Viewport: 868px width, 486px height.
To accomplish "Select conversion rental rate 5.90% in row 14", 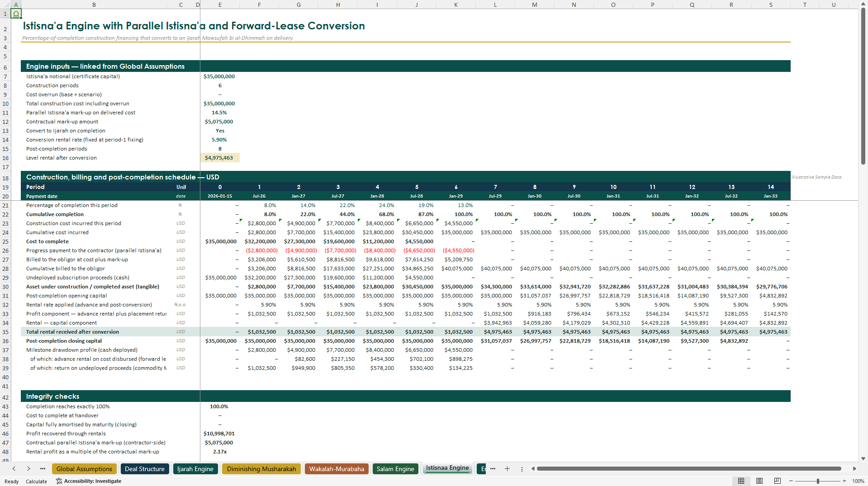I will [220, 140].
